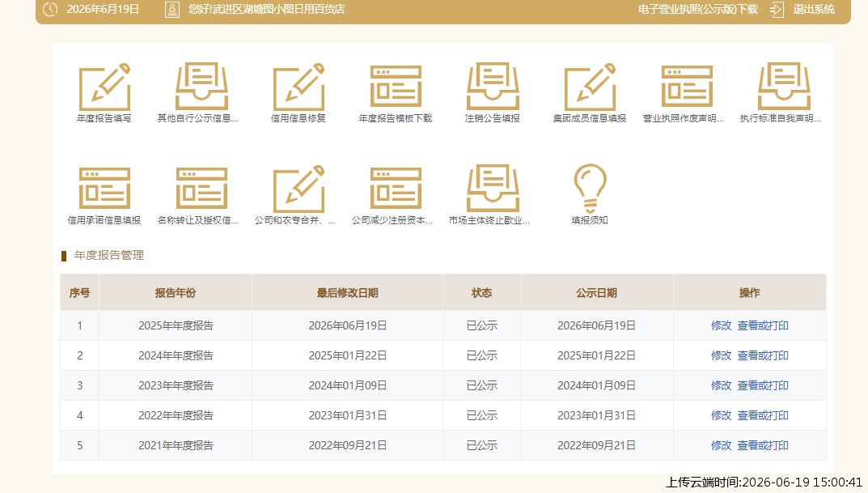Open 集团成员信息填报 icon

tap(590, 87)
